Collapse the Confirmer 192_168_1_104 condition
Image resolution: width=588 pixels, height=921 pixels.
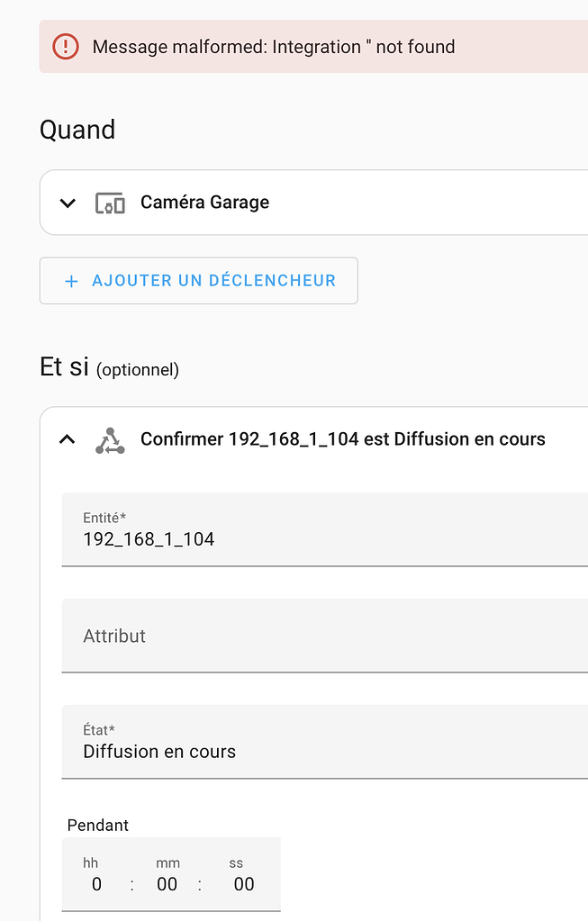(67, 439)
